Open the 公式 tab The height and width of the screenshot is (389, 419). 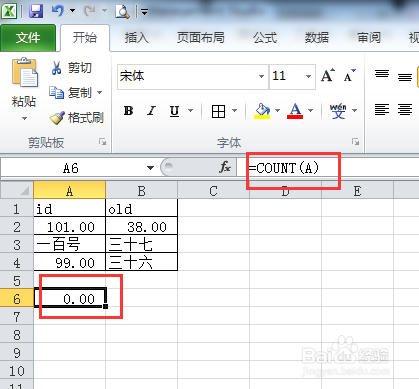click(x=265, y=38)
